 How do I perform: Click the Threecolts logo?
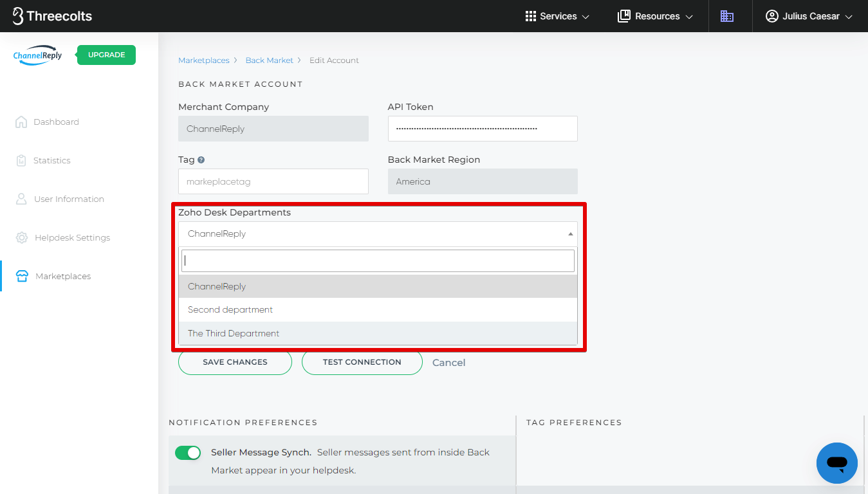pos(52,16)
